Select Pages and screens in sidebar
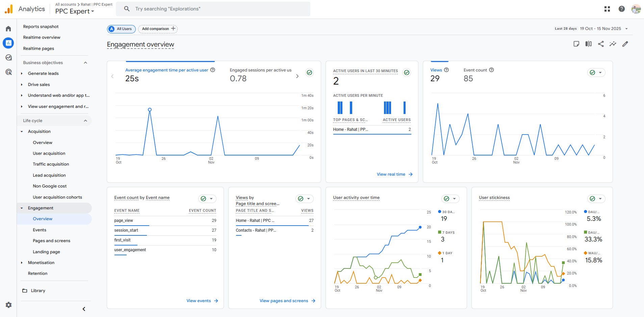Image resolution: width=644 pixels, height=317 pixels. coord(51,241)
